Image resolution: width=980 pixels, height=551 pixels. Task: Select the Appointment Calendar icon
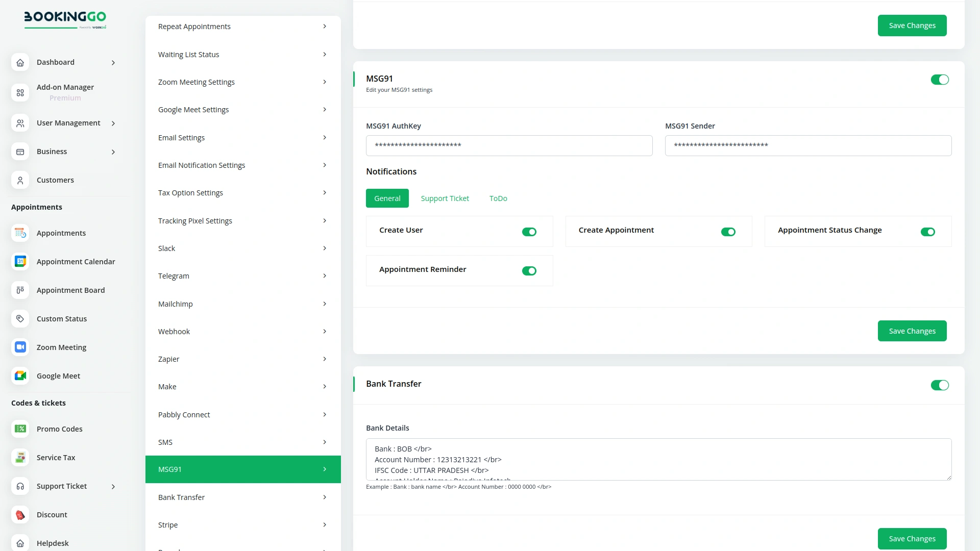point(20,261)
